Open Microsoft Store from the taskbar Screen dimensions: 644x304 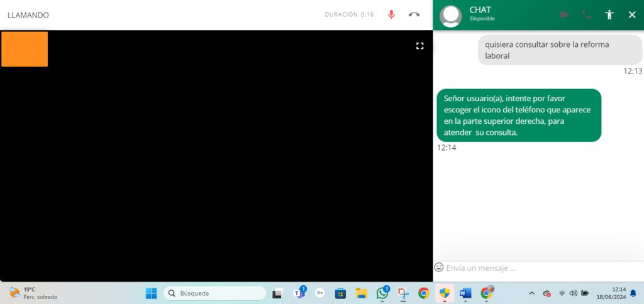point(340,293)
